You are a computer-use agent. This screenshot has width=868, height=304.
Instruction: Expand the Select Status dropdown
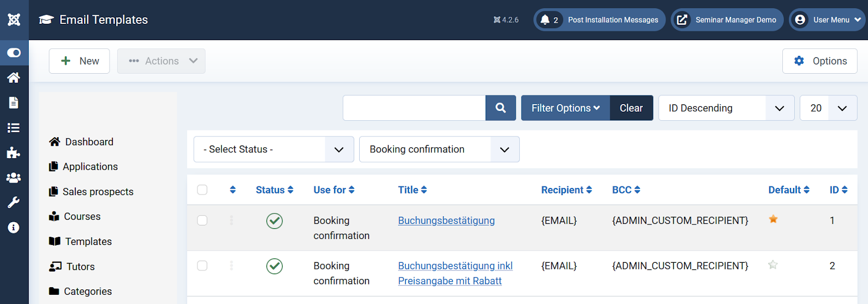(x=274, y=149)
